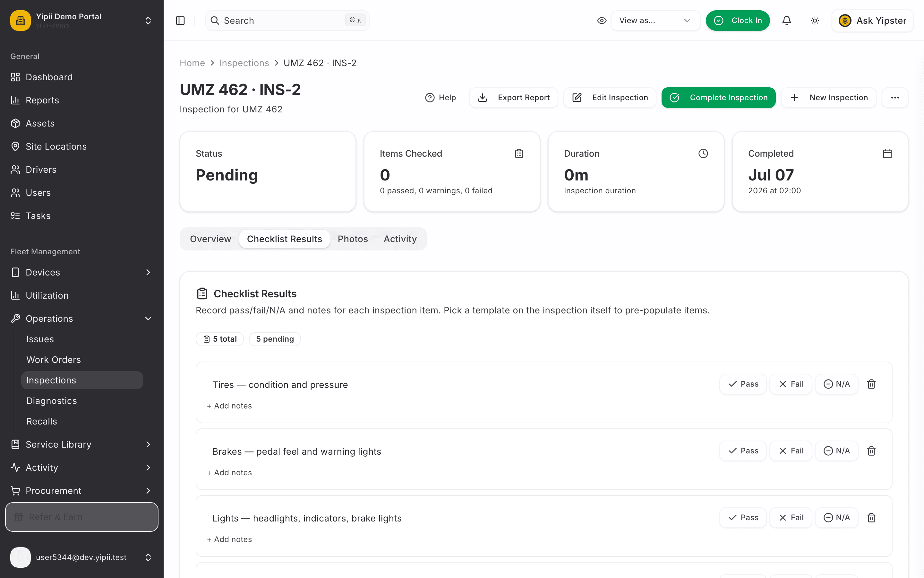Mark Lights item as Pass
This screenshot has height=578, width=924.
click(743, 518)
